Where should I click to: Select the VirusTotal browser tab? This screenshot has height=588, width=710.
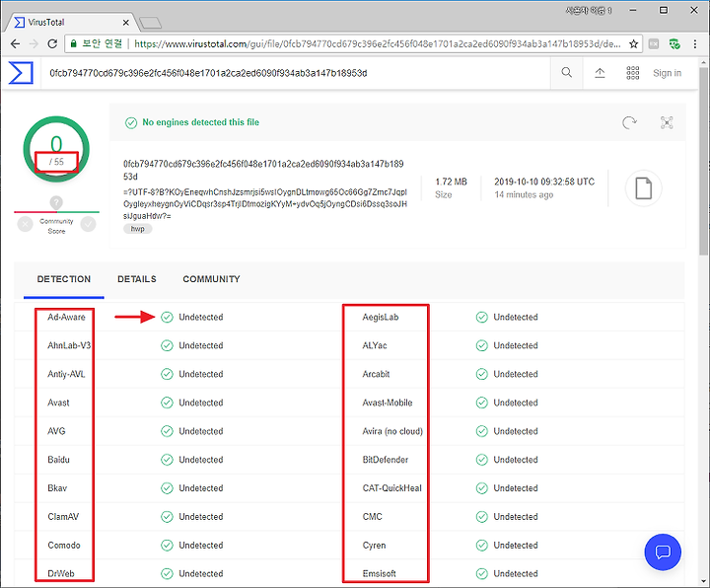coord(70,22)
